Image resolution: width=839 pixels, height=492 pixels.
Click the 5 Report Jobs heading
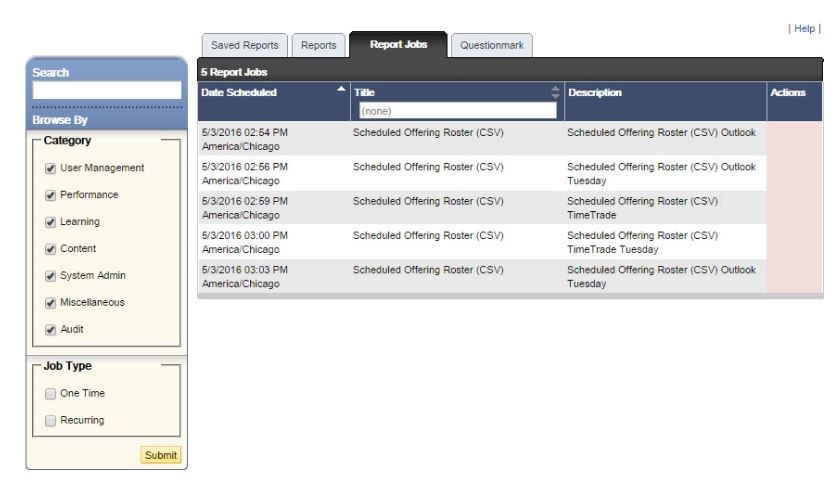pos(234,72)
